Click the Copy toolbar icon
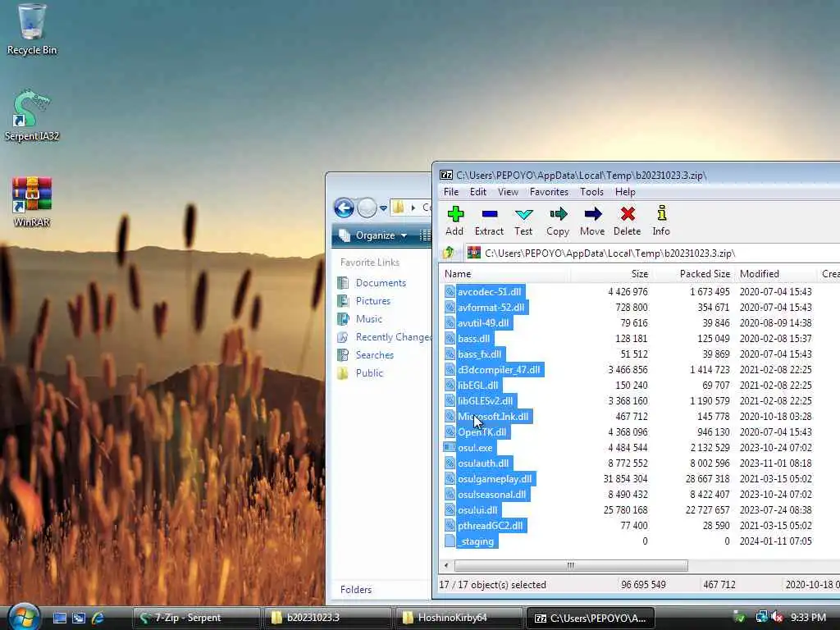This screenshot has width=840, height=630. coord(558,214)
